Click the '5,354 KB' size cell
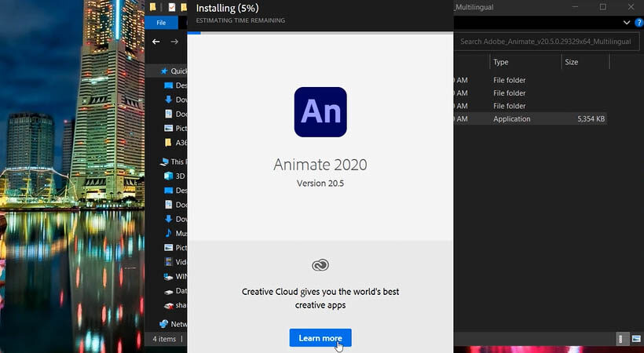Screen dimensions: 644x353 [591, 119]
